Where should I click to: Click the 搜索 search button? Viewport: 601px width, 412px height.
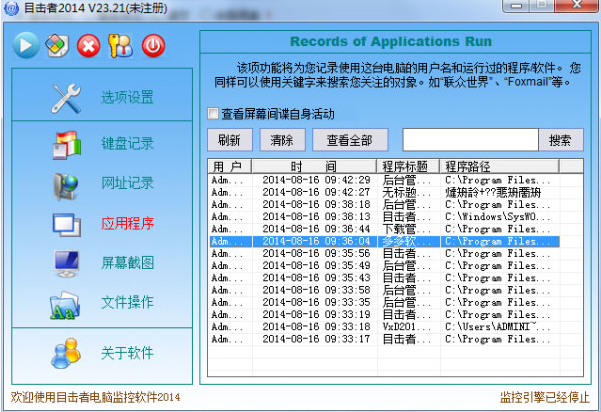coord(560,140)
